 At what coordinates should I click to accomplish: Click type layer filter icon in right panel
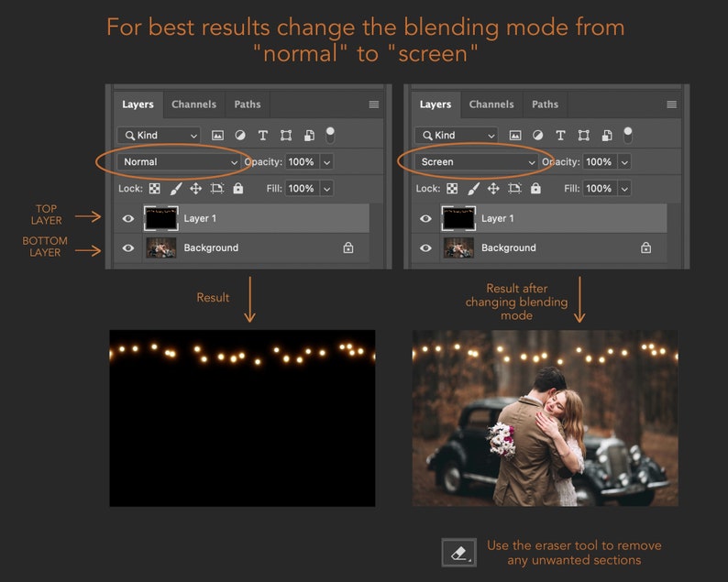click(x=560, y=135)
